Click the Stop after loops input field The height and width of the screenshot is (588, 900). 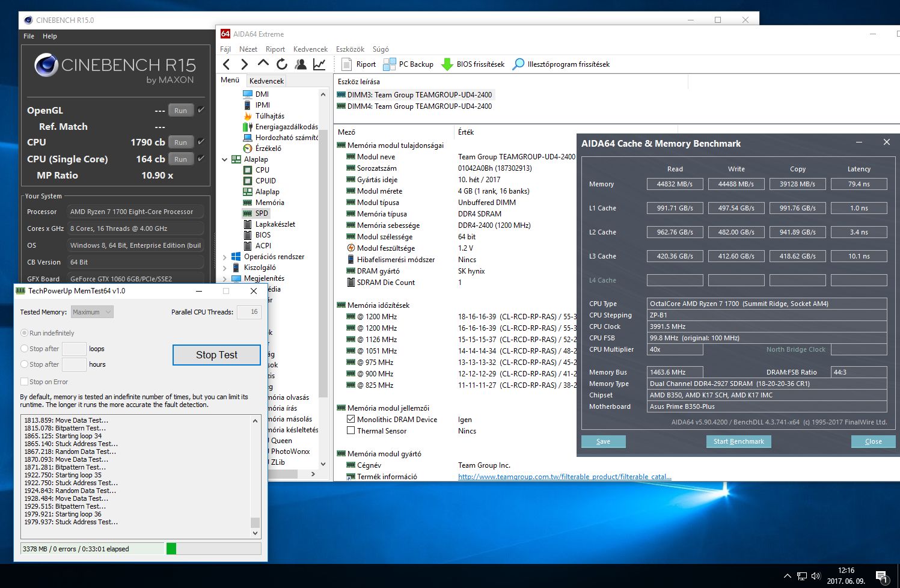(x=75, y=349)
